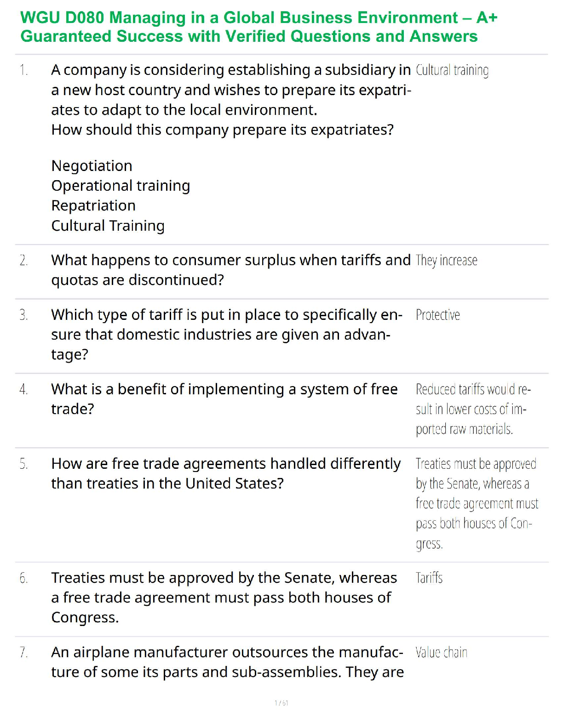Click question number 1 marker

click(23, 70)
